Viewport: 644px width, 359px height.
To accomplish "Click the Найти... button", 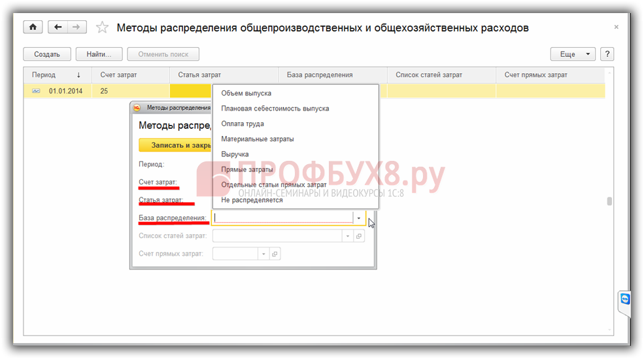I will click(x=99, y=54).
